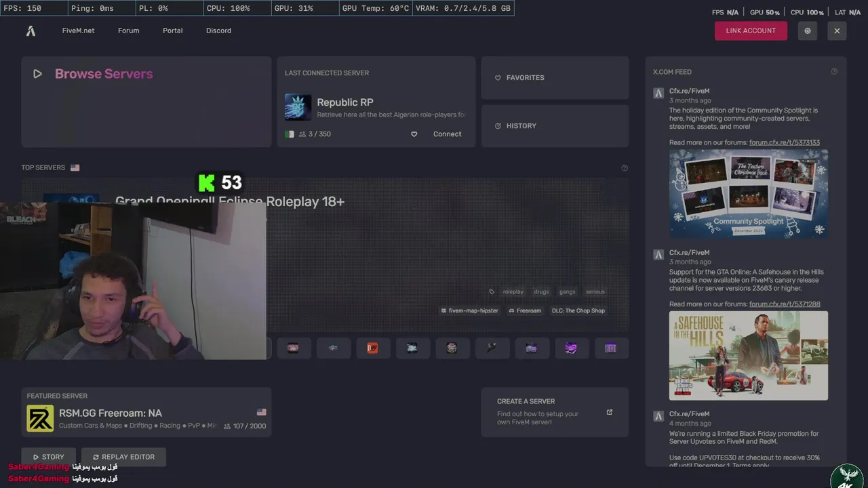The height and width of the screenshot is (488, 868).
Task: Open the RSM.GG Freeroam: NA featured server
Action: [x=146, y=412]
